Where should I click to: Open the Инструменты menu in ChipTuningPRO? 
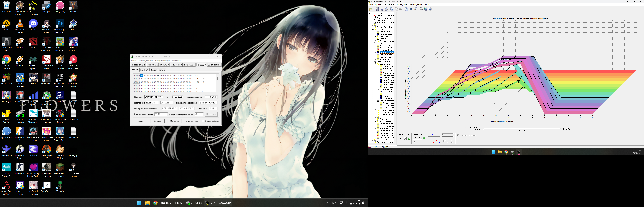(x=402, y=5)
